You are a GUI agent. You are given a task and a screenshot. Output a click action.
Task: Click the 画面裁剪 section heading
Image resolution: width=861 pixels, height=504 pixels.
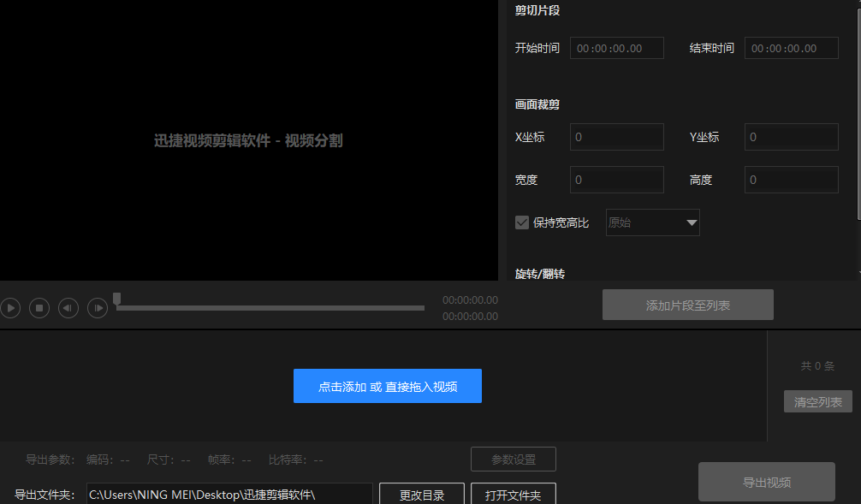pyautogui.click(x=537, y=104)
